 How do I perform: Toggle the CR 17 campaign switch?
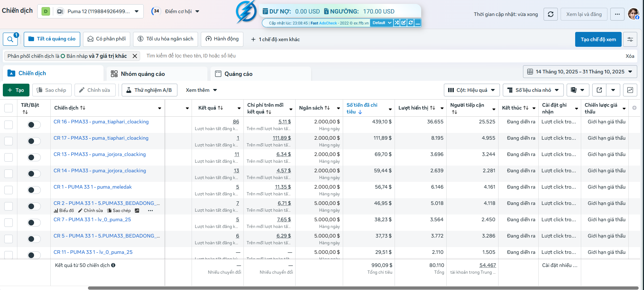(34, 141)
